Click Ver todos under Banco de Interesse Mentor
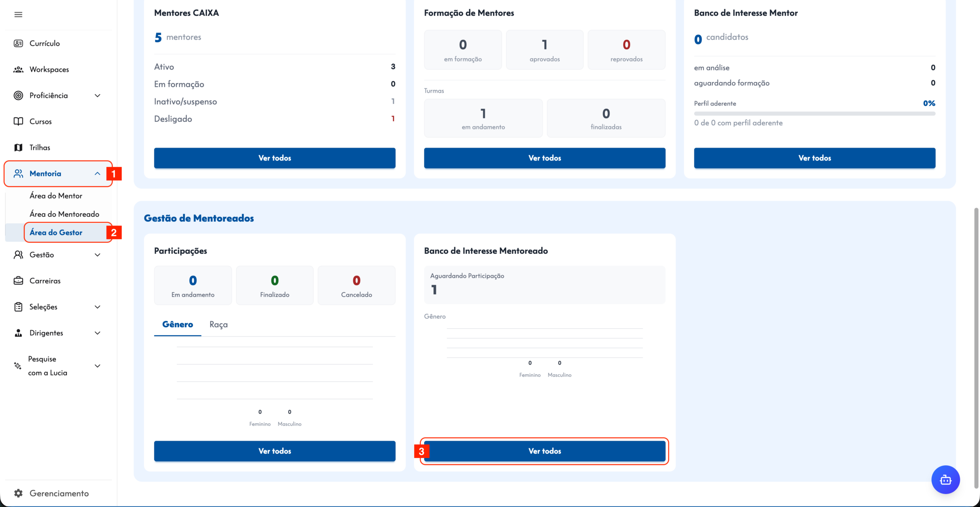Image resolution: width=980 pixels, height=507 pixels. click(x=815, y=158)
